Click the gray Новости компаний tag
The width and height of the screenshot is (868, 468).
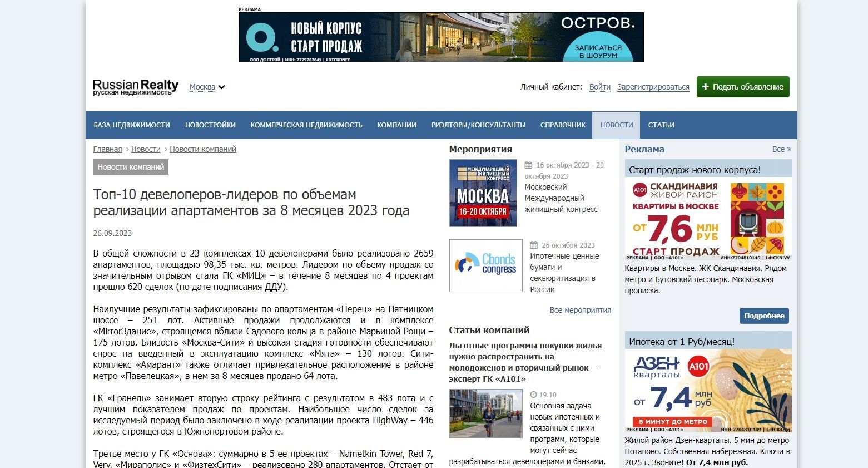[131, 167]
